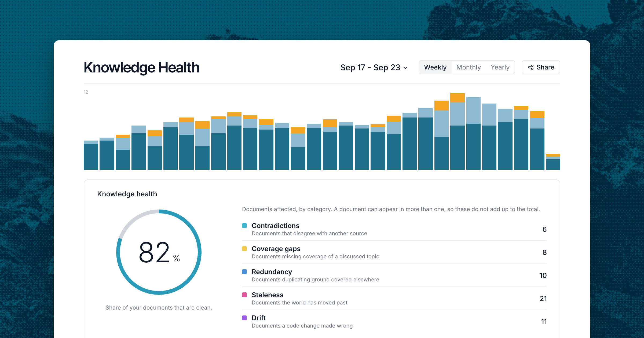Screen dimensions: 644x338
Task: Select the Staleness category label
Action: (267, 295)
